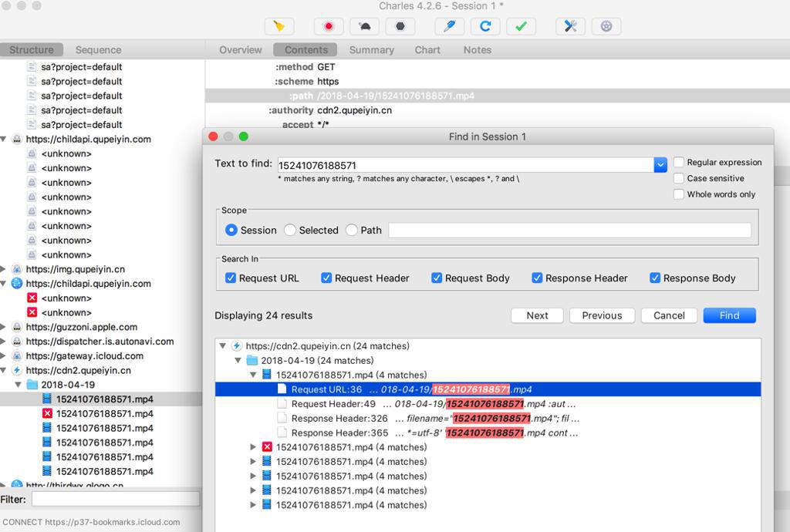Disable the Response Body checkbox
790x532 pixels.
[655, 278]
